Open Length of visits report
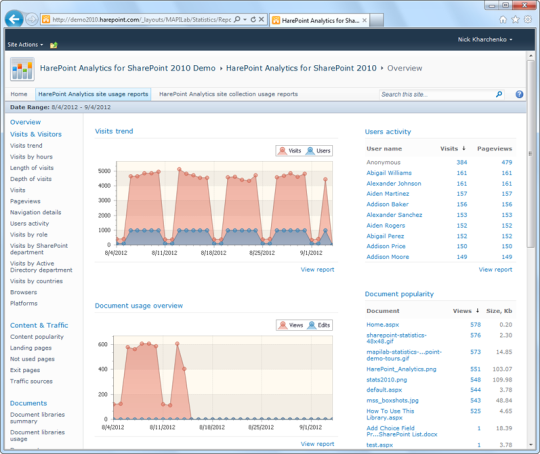This screenshot has width=540, height=454. 32,168
